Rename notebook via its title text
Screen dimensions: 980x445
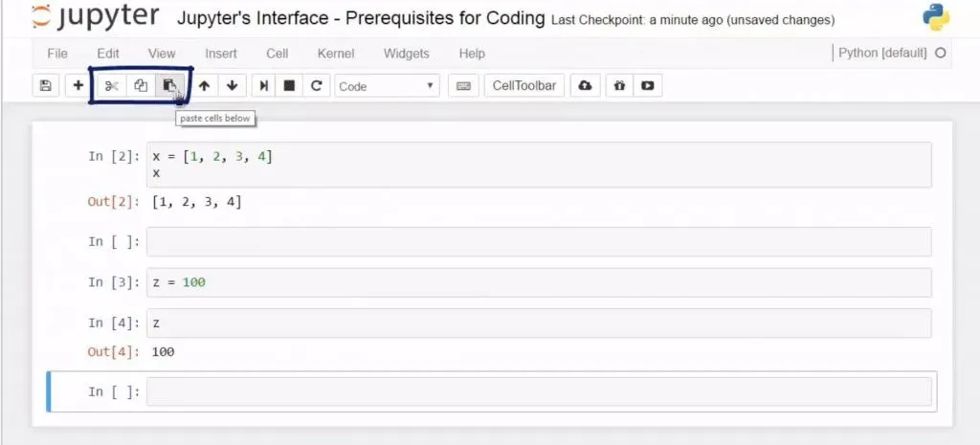coord(362,19)
